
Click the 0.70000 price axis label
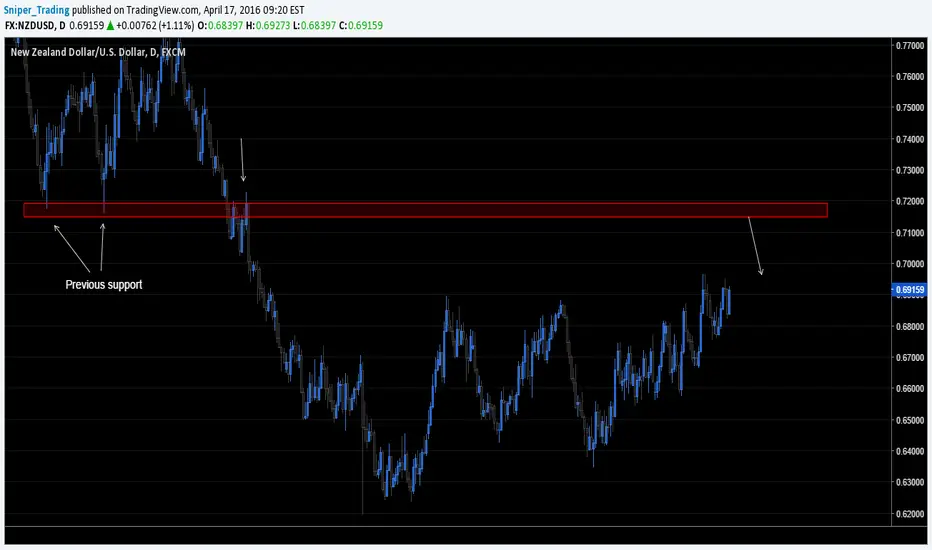pyautogui.click(x=910, y=263)
